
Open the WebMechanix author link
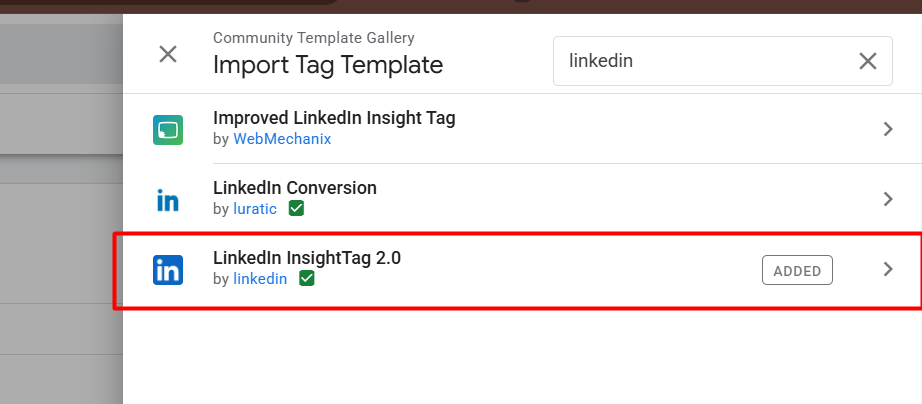282,139
